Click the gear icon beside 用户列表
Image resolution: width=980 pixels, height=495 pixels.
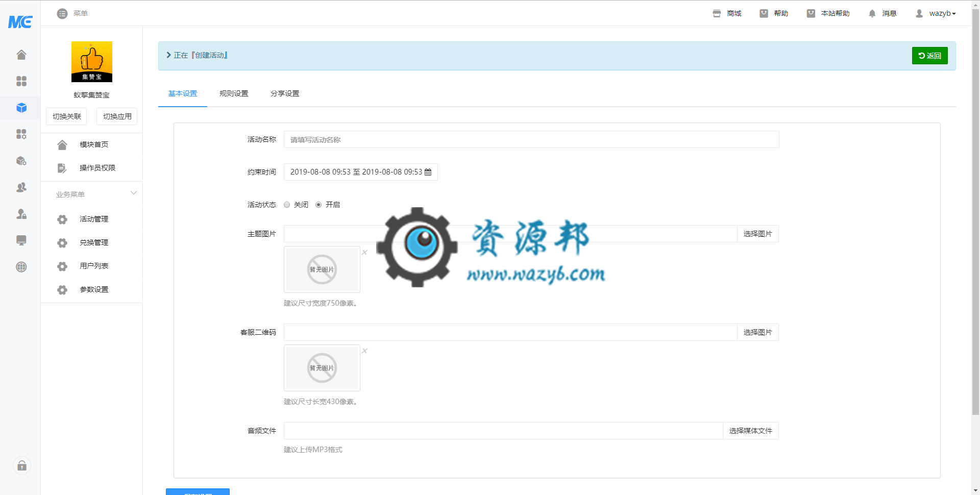62,266
